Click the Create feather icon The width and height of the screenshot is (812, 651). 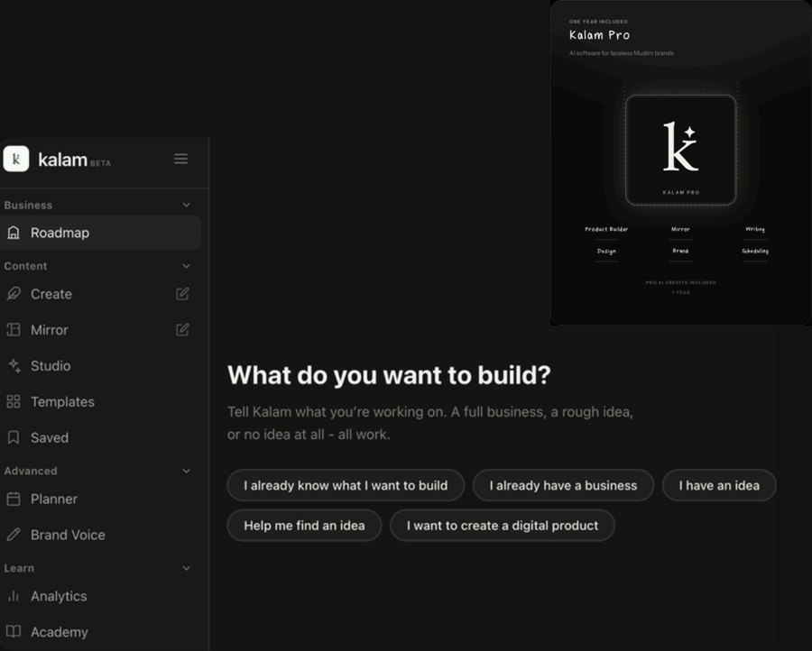pos(14,294)
